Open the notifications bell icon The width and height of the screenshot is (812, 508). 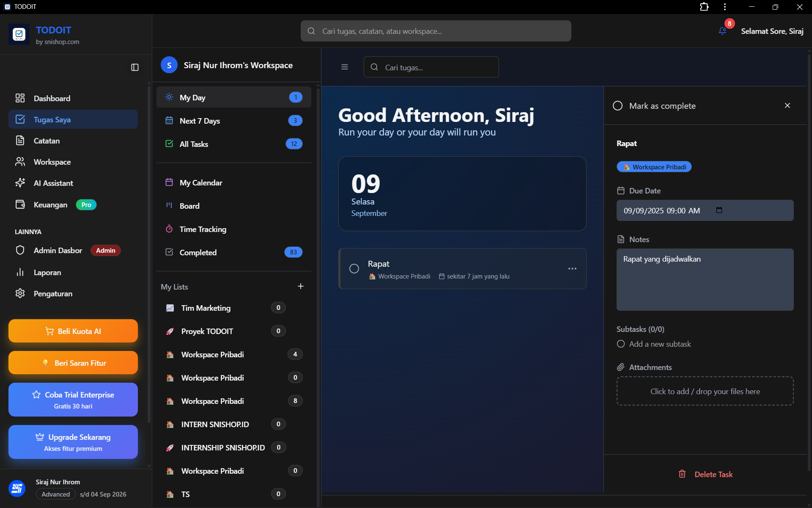pos(722,31)
